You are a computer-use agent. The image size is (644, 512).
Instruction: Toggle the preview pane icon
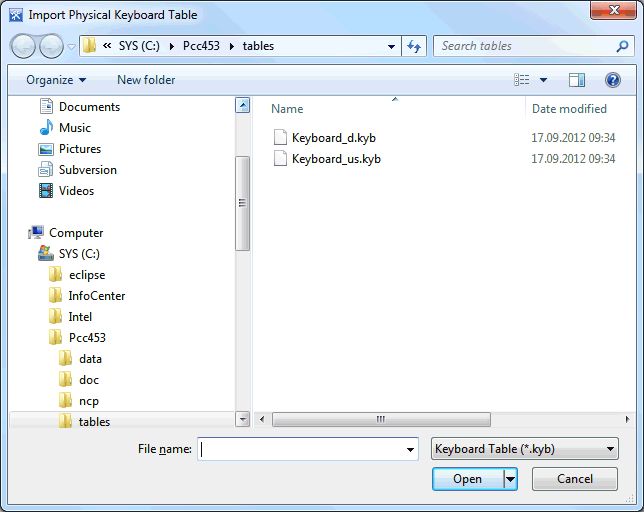point(577,80)
